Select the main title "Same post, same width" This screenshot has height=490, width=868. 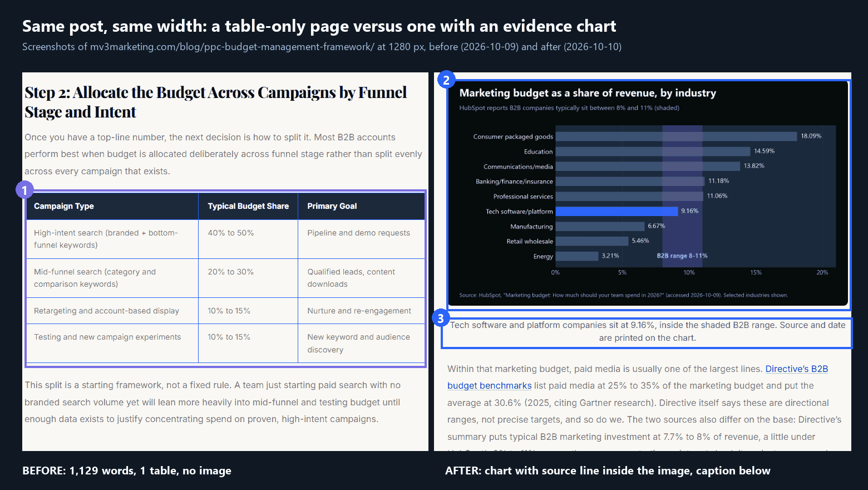319,26
